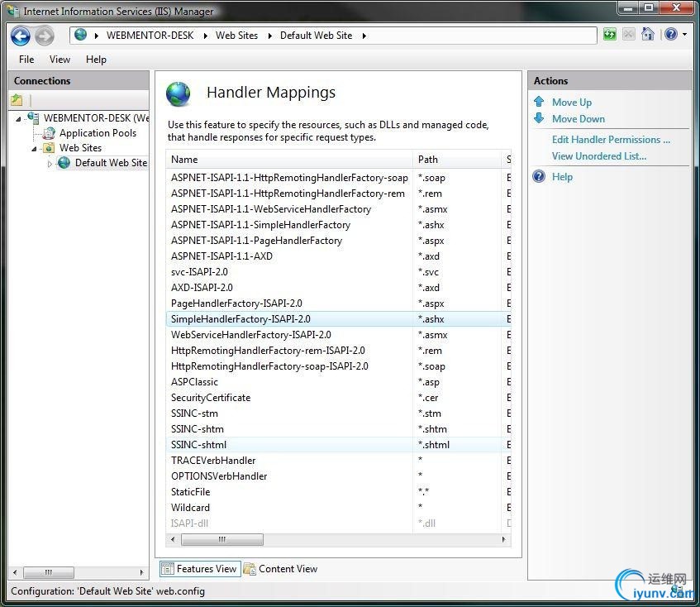Select the StaticFile handler mapping row

[x=191, y=492]
